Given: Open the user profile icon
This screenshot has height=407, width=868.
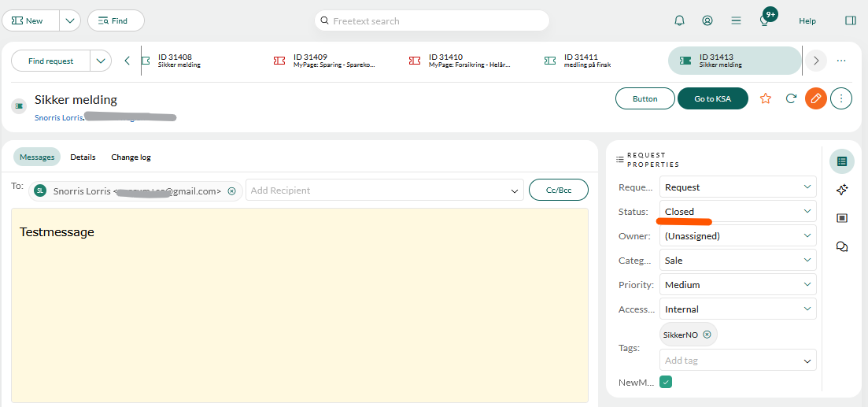Looking at the screenshot, I should coord(707,20).
